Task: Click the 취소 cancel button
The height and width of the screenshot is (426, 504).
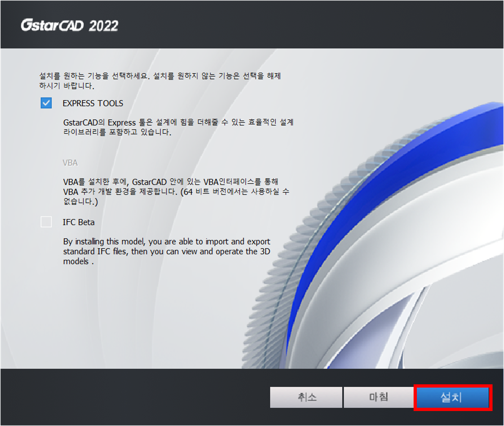Action: pyautogui.click(x=306, y=397)
